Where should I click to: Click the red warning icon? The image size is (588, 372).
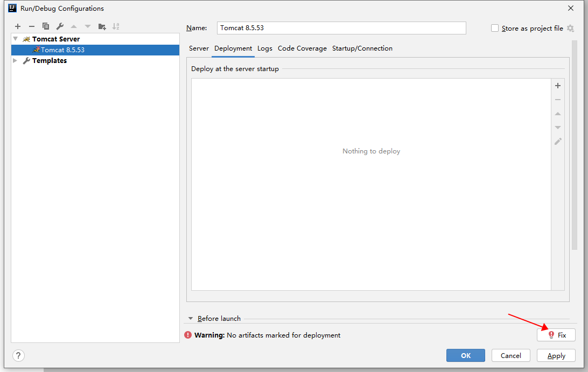click(188, 335)
